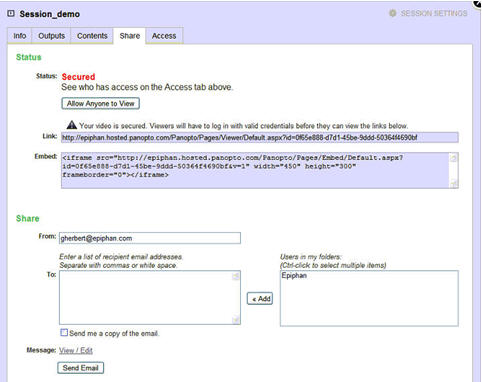Enable Send me a copy checkbox

(x=64, y=332)
